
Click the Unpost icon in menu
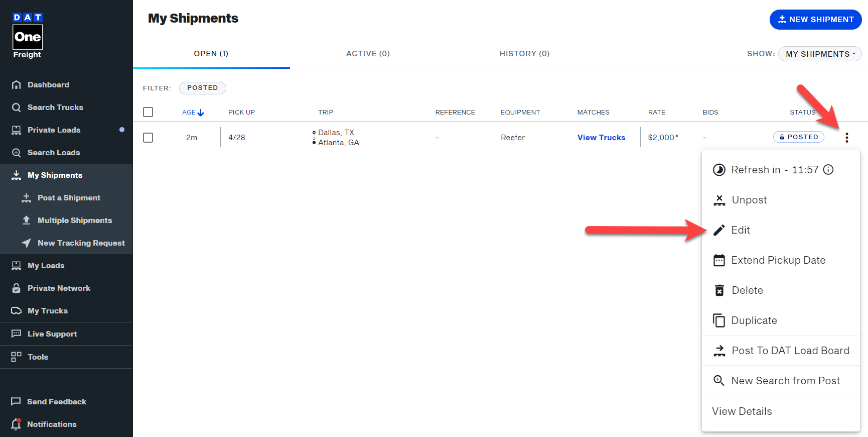[719, 200]
